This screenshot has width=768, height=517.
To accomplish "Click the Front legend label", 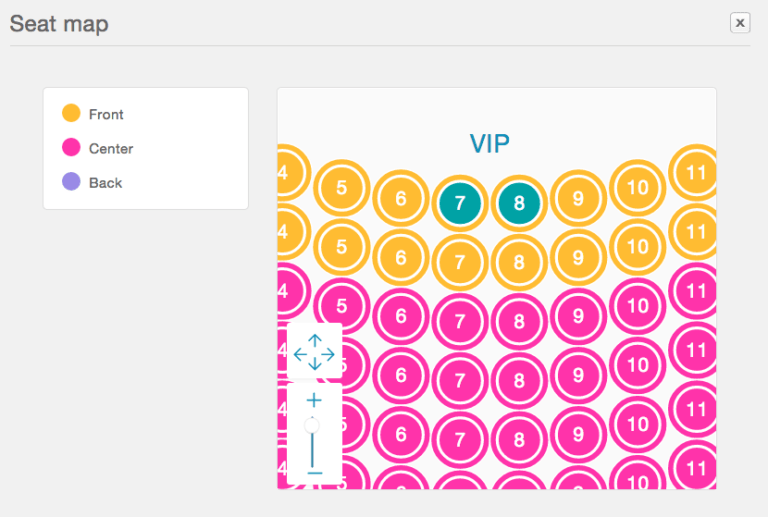I will tap(106, 115).
